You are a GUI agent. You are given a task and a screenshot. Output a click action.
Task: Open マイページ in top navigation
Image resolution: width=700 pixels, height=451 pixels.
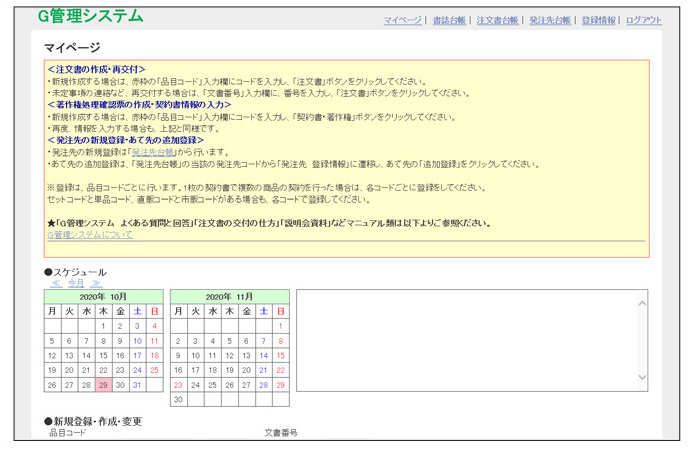click(x=402, y=20)
